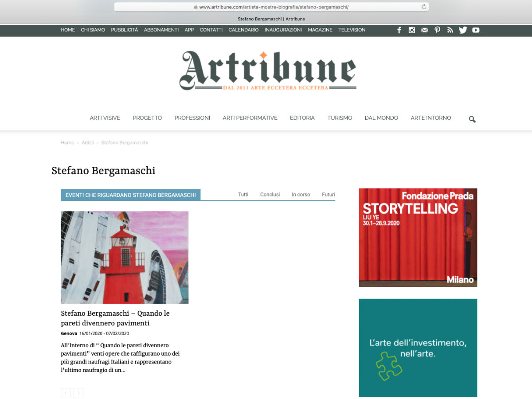This screenshot has height=399, width=532.
Task: Open the ARTI PERFORMATIVE menu
Action: point(250,118)
